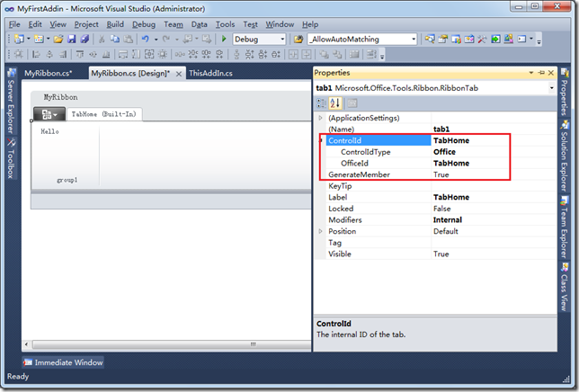Click the Redo arrow icon
Viewport: 579px width, 392px height.
click(x=166, y=39)
